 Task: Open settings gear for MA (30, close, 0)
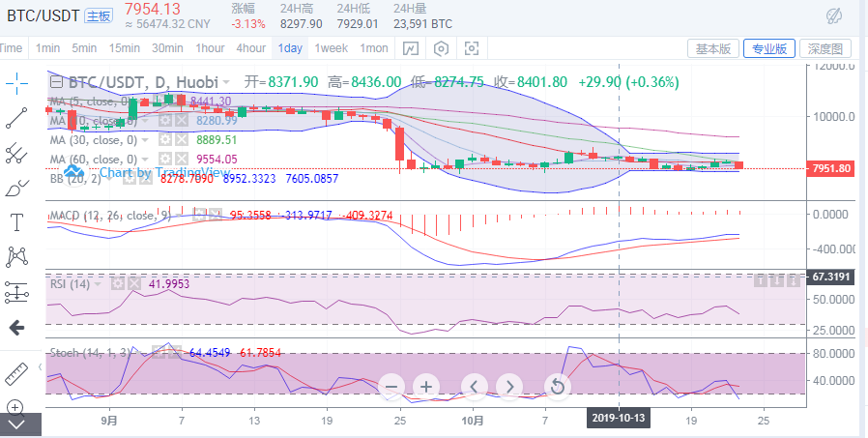[164, 140]
